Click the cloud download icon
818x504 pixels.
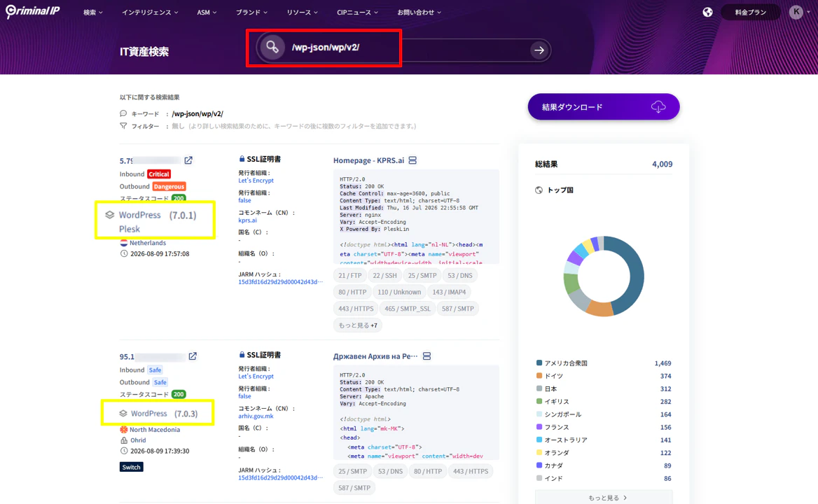(x=658, y=107)
